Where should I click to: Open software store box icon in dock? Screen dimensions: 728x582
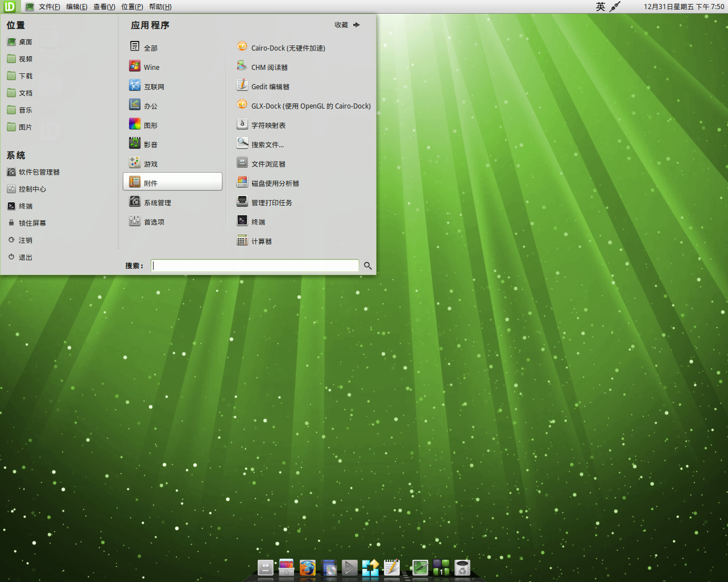click(x=287, y=567)
